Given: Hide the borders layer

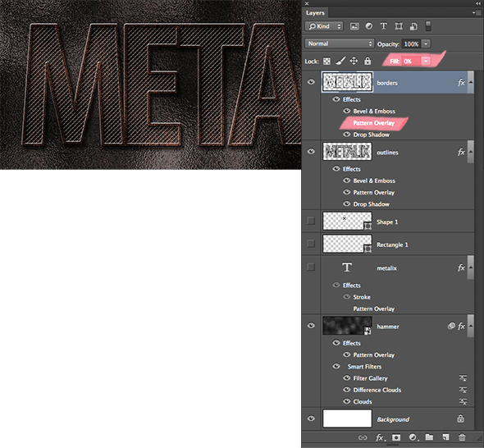Looking at the screenshot, I should (311, 82).
